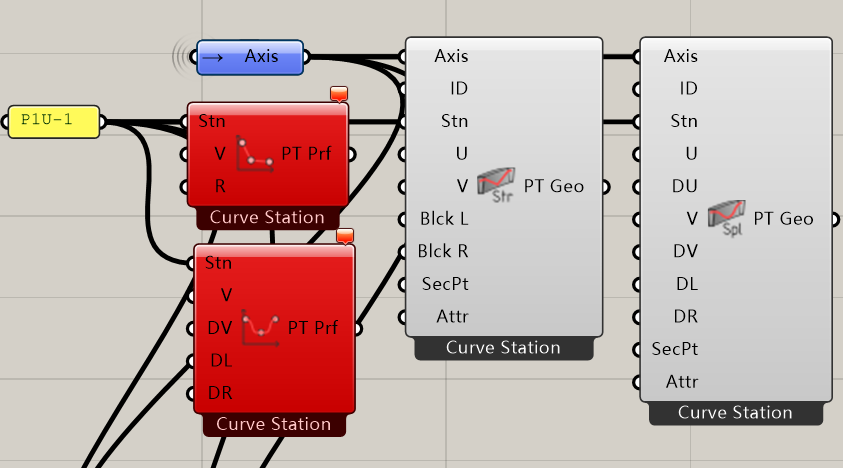Click the Blck L input on Str component
Image resolution: width=843 pixels, height=468 pixels.
440,219
